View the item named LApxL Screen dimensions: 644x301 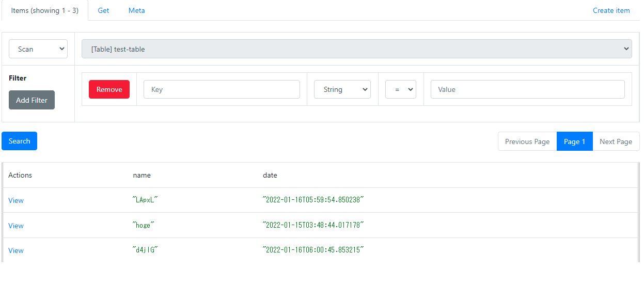(x=15, y=200)
